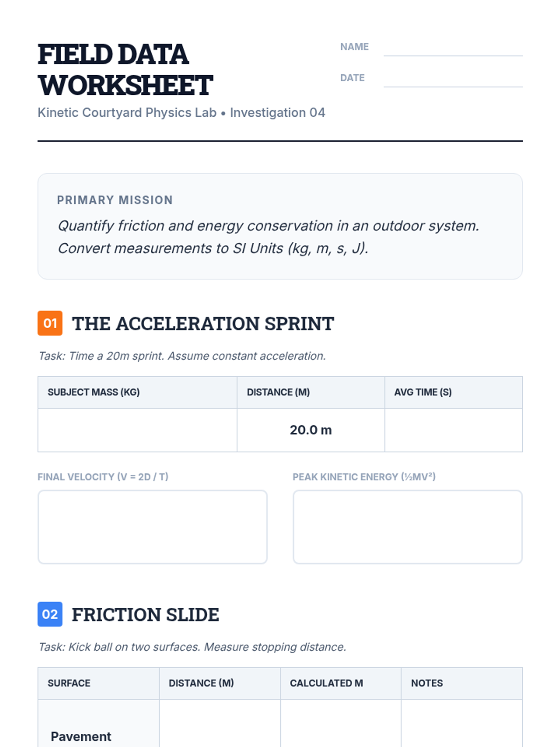Viewport: 560px width, 747px height.
Task: Click the Peak Kinetic Energy answer box
Action: 407,527
